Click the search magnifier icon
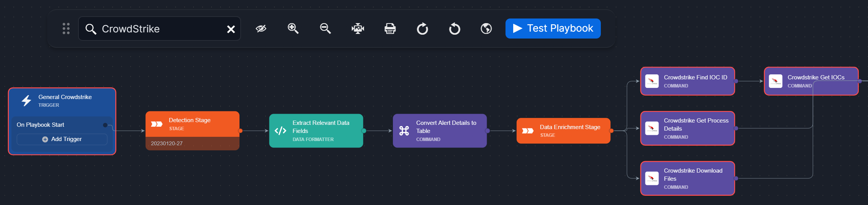Screen dimensions: 868x205 click(x=91, y=29)
